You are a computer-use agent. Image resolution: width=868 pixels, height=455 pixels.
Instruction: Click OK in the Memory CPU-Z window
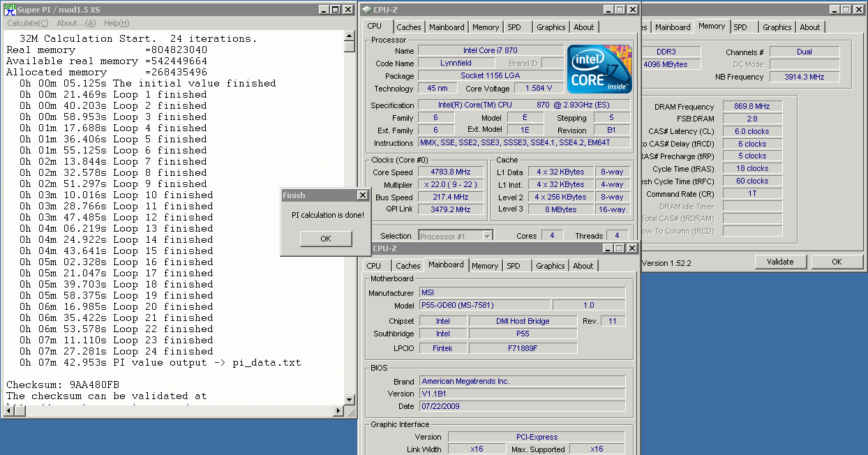(x=837, y=262)
